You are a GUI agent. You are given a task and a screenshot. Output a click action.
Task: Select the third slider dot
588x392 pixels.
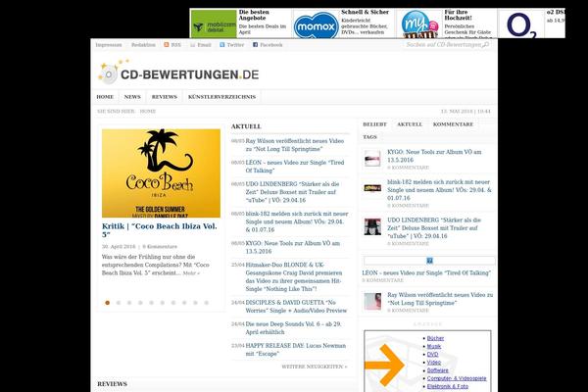(129, 303)
